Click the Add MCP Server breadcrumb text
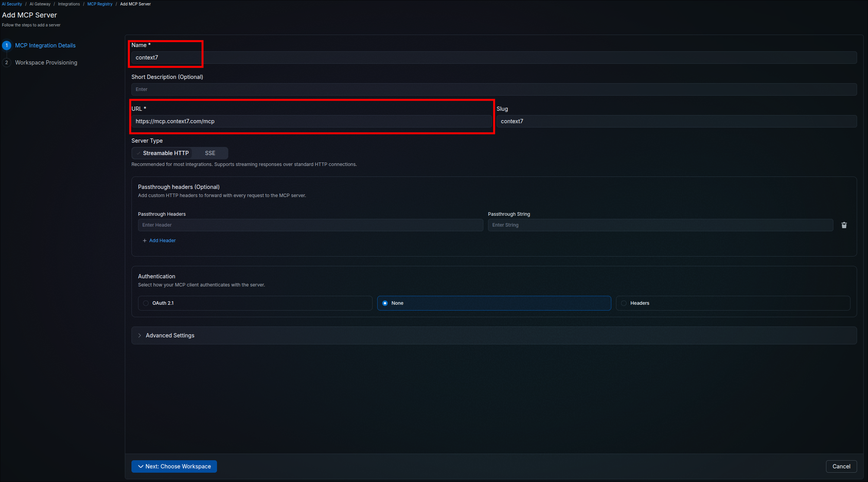This screenshot has width=868, height=482. [135, 4]
